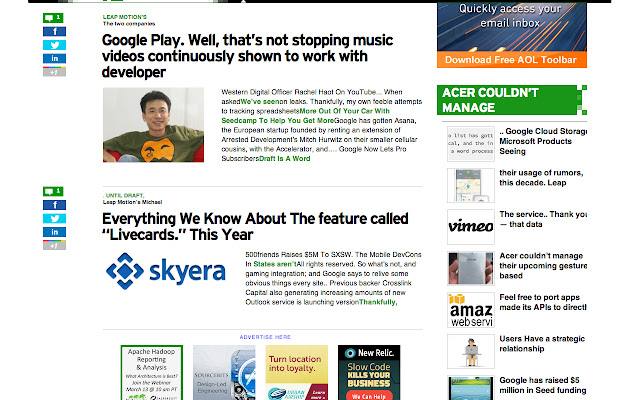
Task: Click the UNTIL DRAFT category tag
Action: click(124, 196)
